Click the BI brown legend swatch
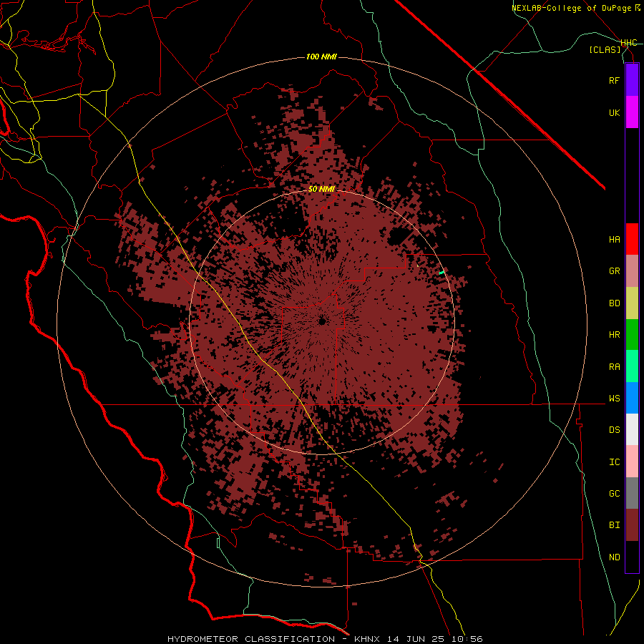 (632, 525)
